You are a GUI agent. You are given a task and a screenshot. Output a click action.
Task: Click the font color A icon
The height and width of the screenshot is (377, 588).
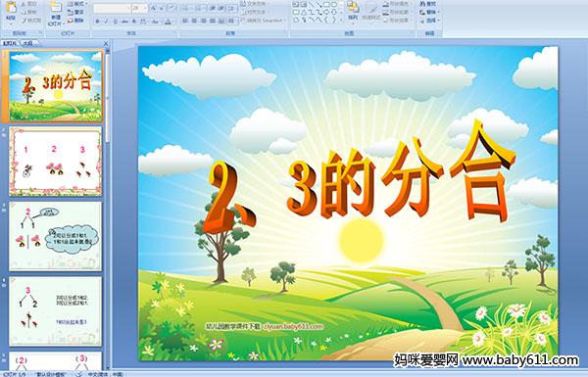168,22
